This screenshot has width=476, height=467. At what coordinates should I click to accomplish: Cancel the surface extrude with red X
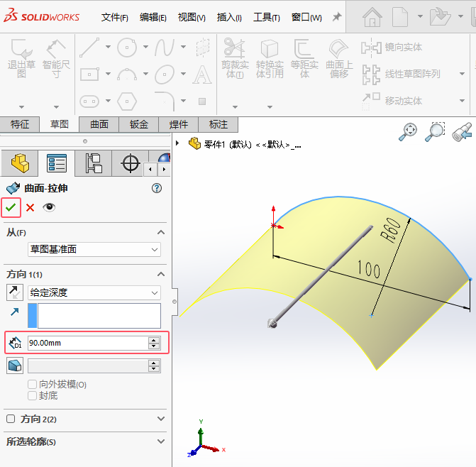click(30, 208)
